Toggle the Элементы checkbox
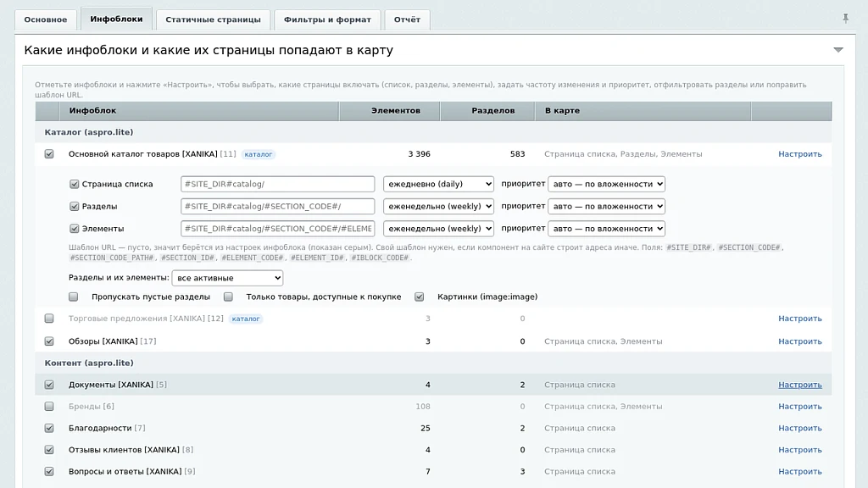Screen dimensions: 868x488 pyautogui.click(x=75, y=228)
